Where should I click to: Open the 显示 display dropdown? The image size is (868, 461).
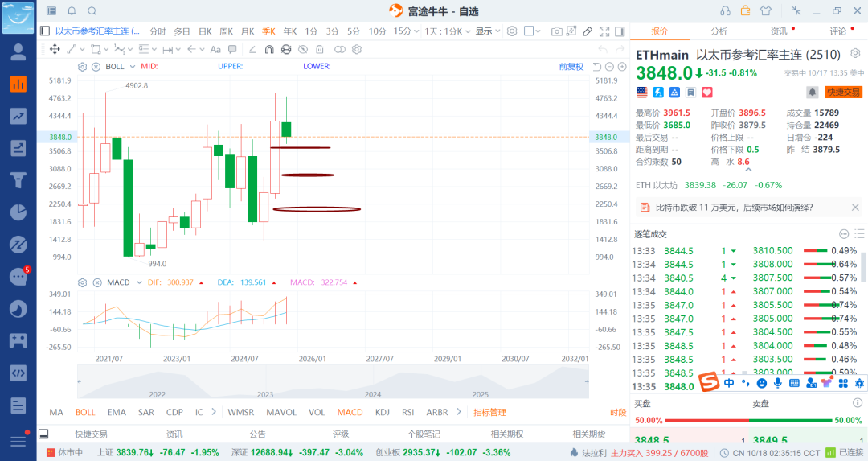488,31
